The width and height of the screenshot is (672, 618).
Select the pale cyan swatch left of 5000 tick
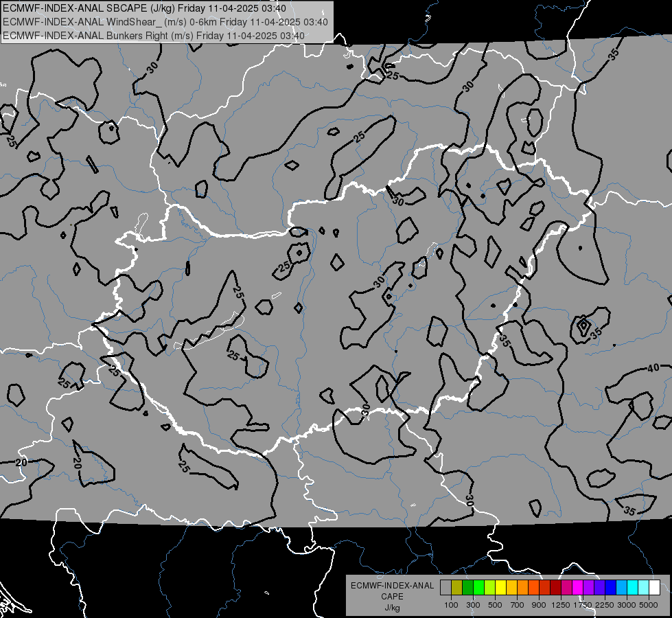click(644, 588)
